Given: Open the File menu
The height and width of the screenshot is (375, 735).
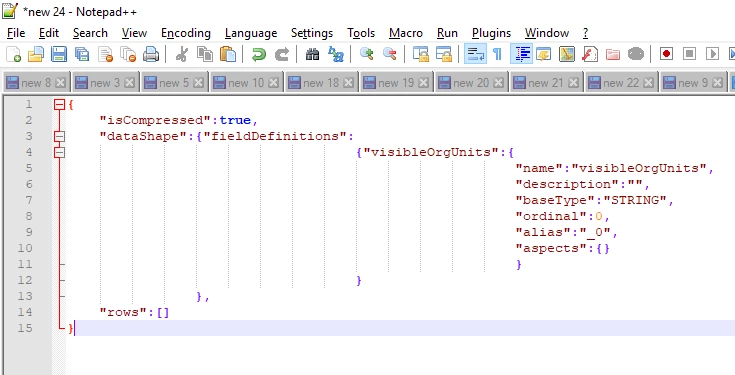Looking at the screenshot, I should point(16,33).
